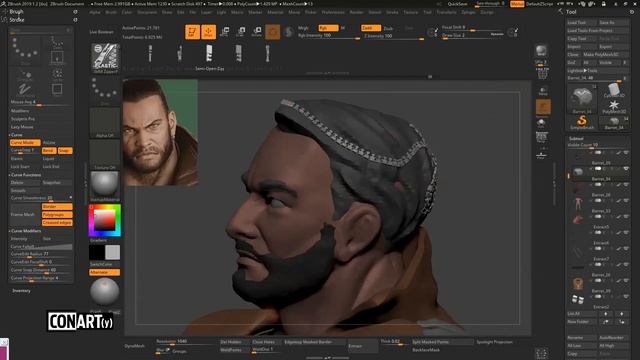The height and width of the screenshot is (360, 640).
Task: Open the Alpha menu
Action: coord(95,12)
